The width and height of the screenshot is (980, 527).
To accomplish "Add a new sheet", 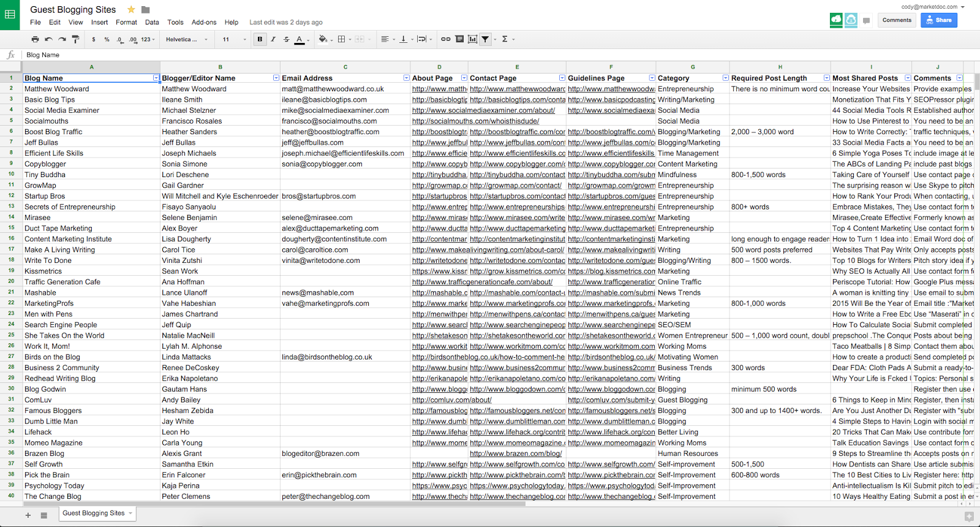I will click(28, 515).
